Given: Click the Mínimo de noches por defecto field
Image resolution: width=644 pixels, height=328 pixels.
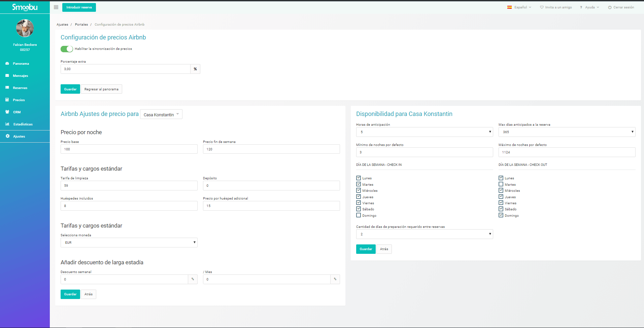Looking at the screenshot, I should click(x=425, y=152).
